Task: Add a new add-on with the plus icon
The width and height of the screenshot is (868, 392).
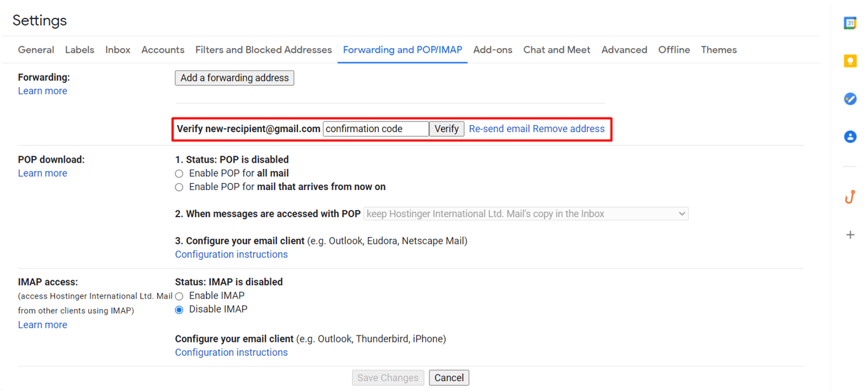Action: [x=850, y=234]
